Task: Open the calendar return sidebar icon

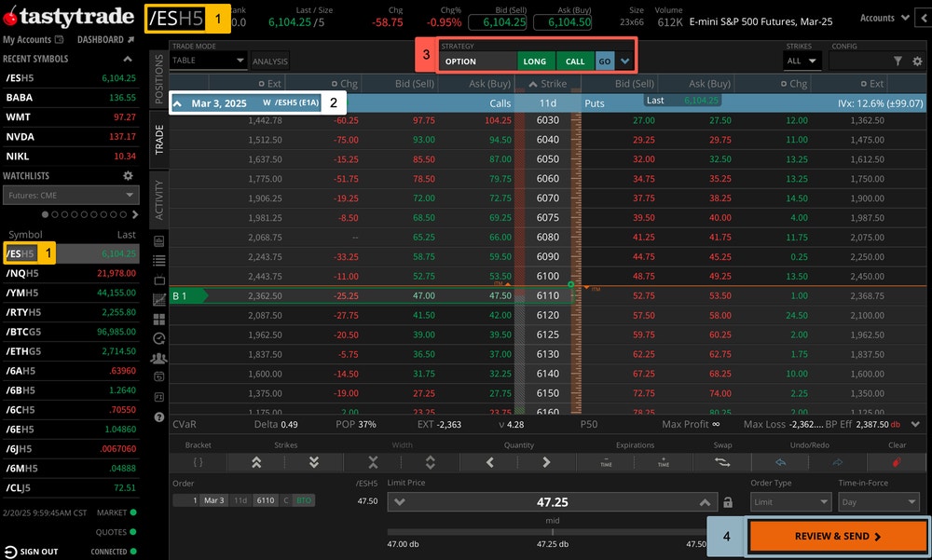Action: point(158,376)
